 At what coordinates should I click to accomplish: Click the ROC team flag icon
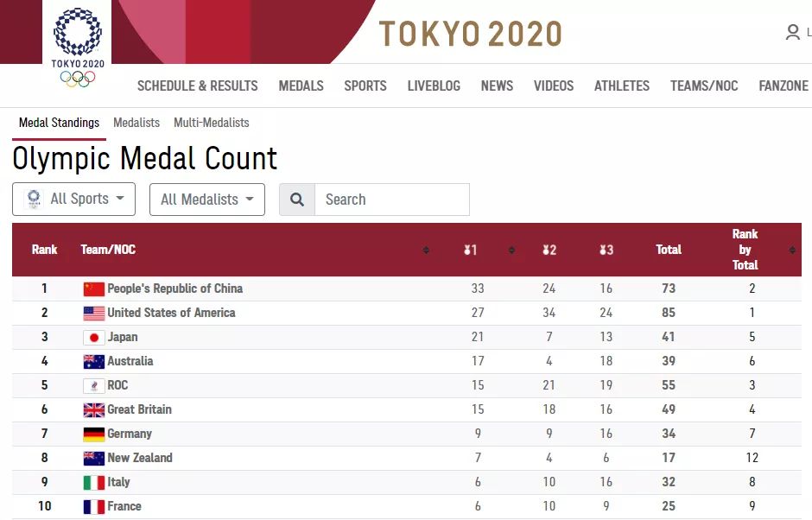pos(94,385)
